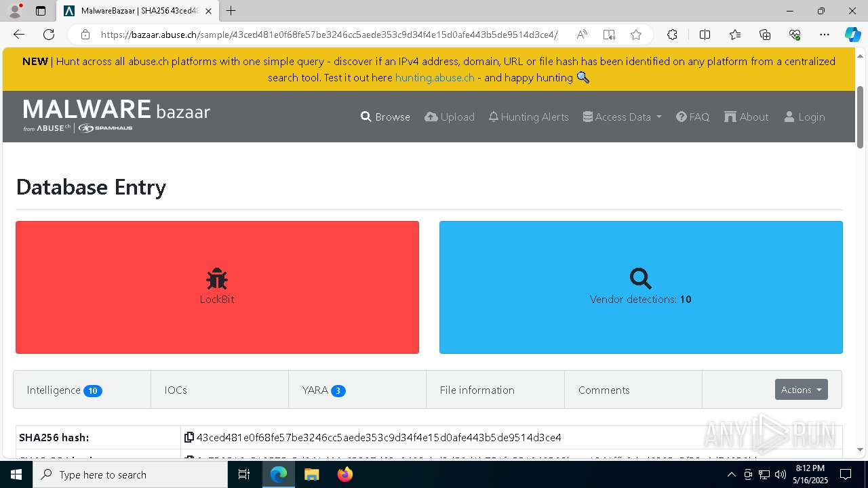Viewport: 868px width, 488px height.
Task: Open File Explorer from the taskbar
Action: [x=311, y=474]
